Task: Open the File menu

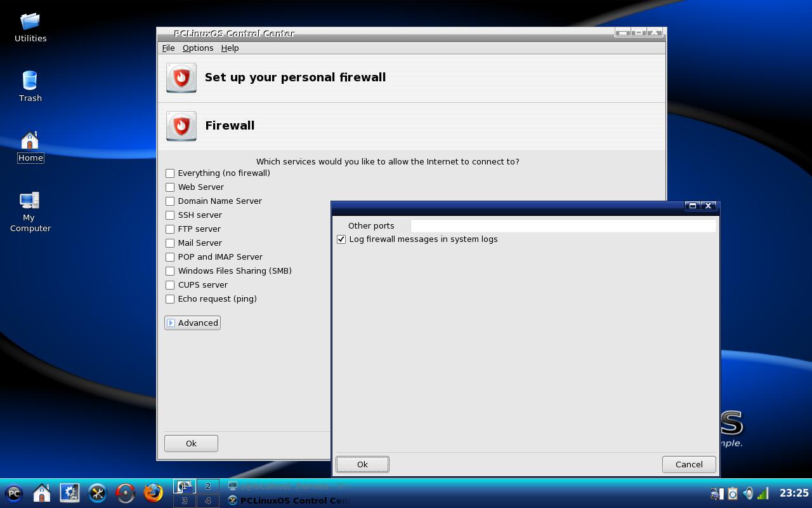Action: pyautogui.click(x=168, y=48)
